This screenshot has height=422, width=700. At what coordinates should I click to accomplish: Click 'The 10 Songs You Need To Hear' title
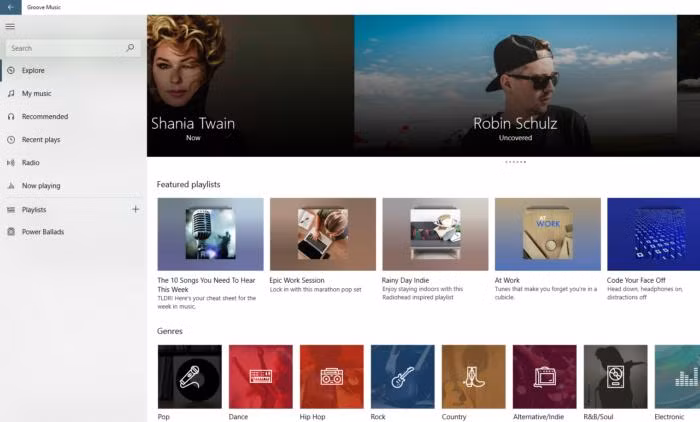[x=206, y=284]
